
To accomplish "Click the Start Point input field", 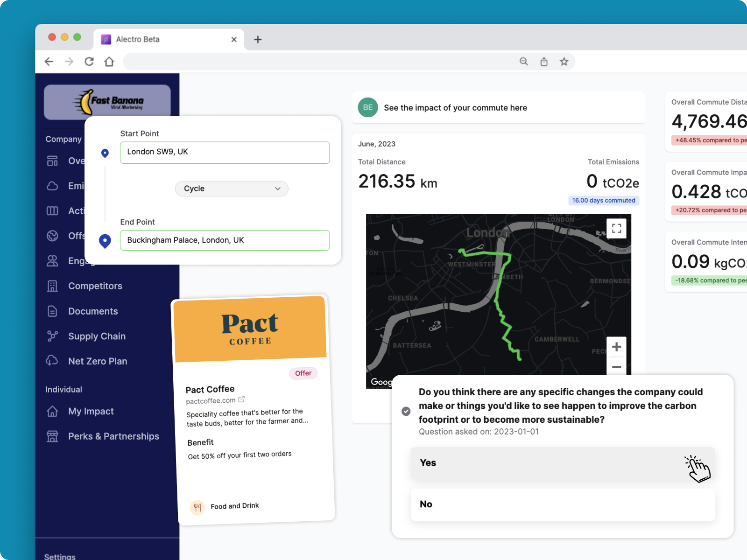I will [x=225, y=153].
